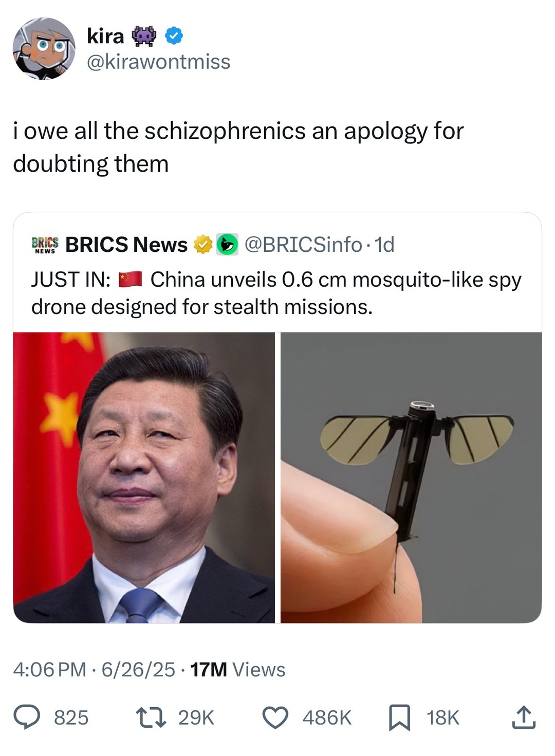Screen dimensions: 555x756
Task: Open the BRICS News account name
Action: tap(126, 245)
